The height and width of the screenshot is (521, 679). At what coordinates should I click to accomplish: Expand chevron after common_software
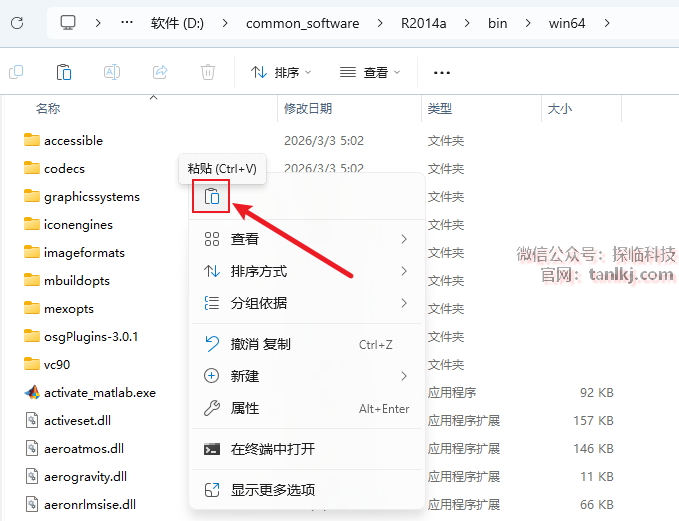[x=380, y=23]
